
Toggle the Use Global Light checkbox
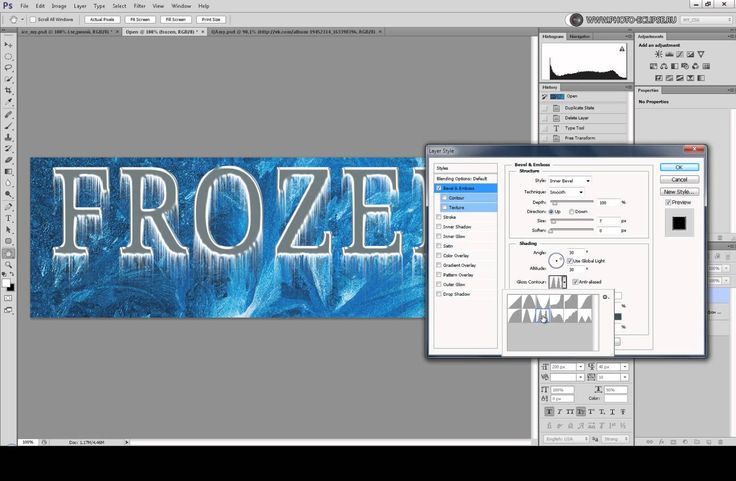570,261
